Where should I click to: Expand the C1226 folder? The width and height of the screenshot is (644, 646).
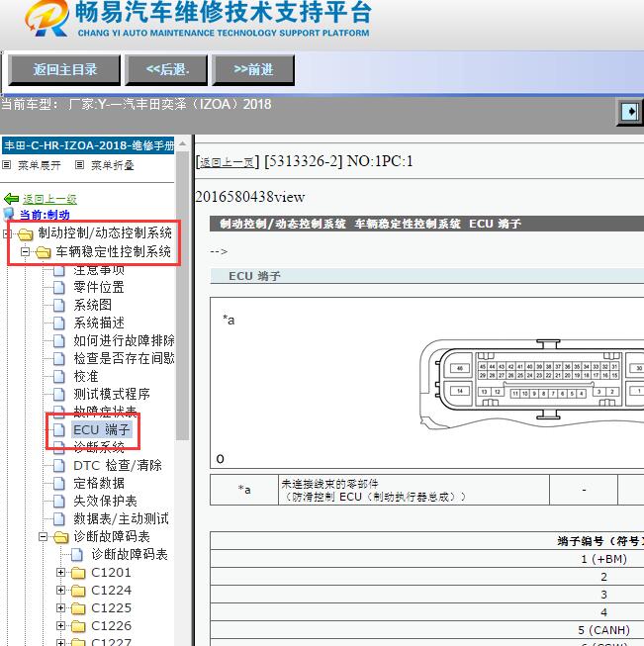tap(60, 625)
